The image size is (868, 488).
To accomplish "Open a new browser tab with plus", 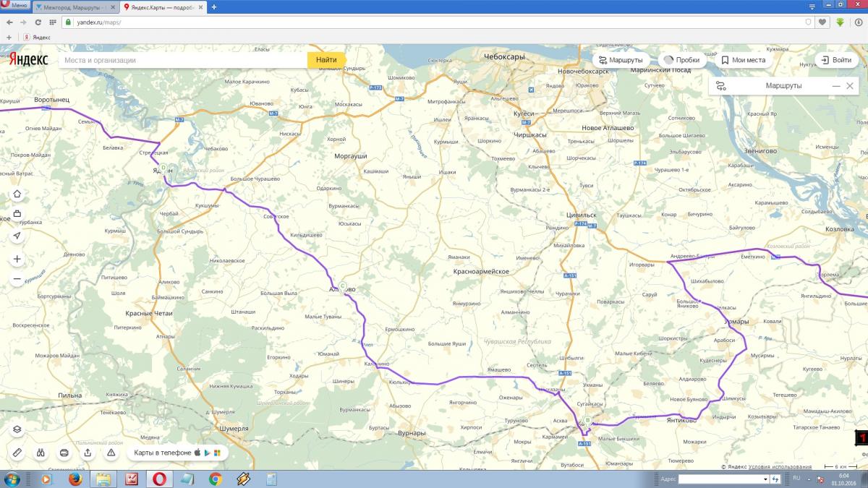I will (214, 7).
